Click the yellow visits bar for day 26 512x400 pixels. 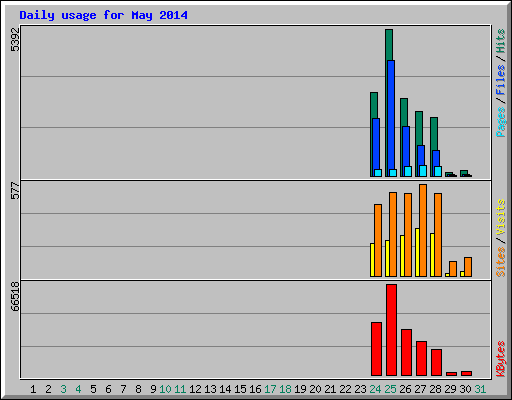(402, 256)
